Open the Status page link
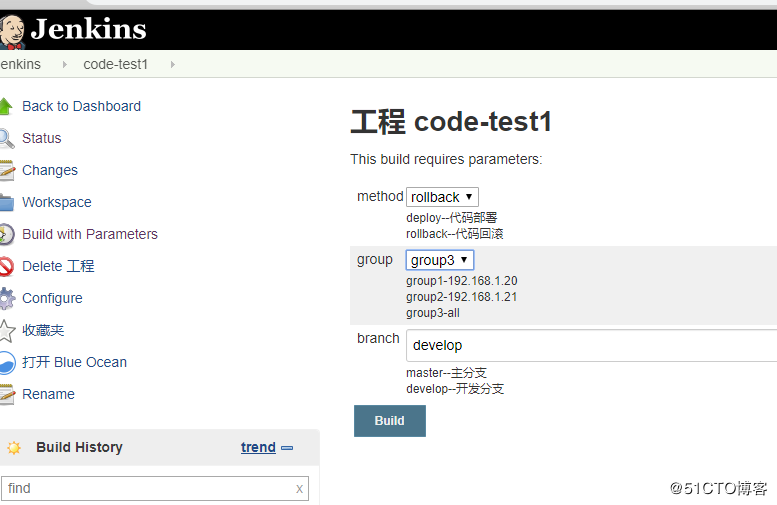777x505 pixels. tap(42, 138)
